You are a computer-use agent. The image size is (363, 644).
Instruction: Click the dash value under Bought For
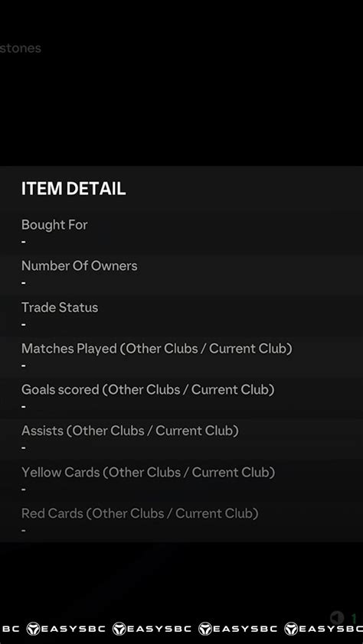click(24, 242)
